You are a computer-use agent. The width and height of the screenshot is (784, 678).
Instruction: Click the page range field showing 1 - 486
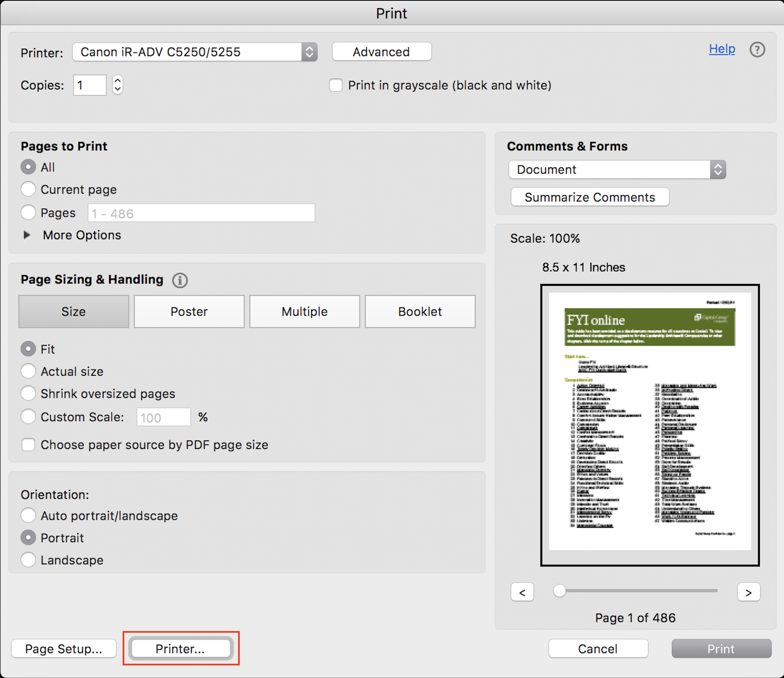tap(201, 213)
